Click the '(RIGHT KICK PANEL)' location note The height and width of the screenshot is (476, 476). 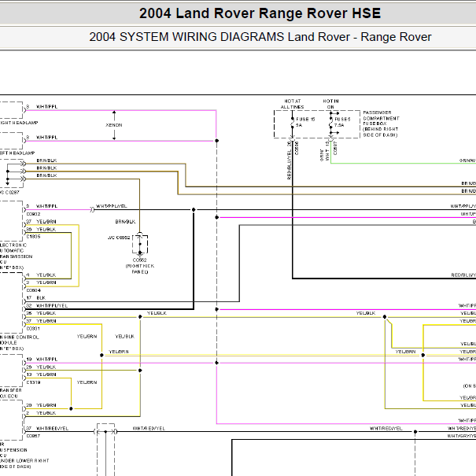tap(140, 268)
